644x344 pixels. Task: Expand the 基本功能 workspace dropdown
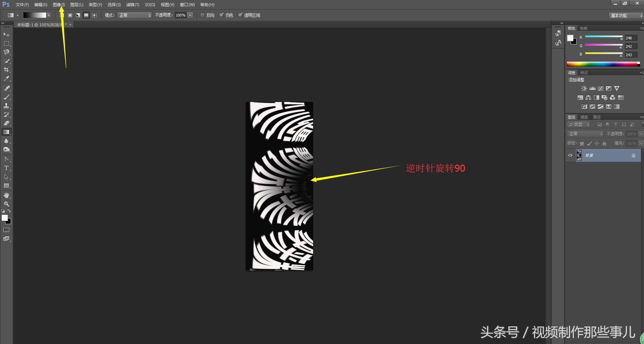626,15
